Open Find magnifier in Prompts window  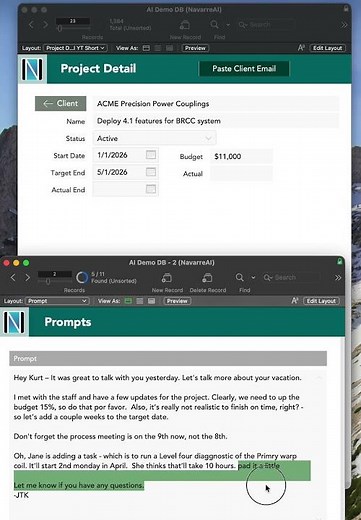240,277
